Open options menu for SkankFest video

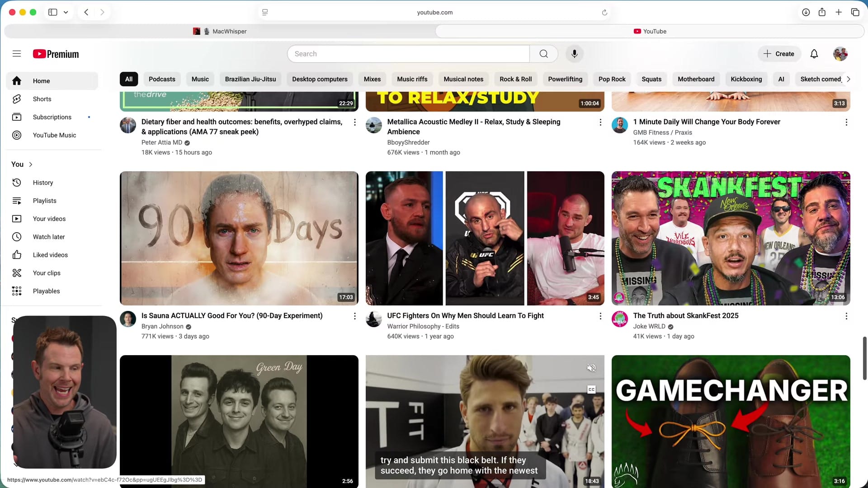click(x=846, y=316)
